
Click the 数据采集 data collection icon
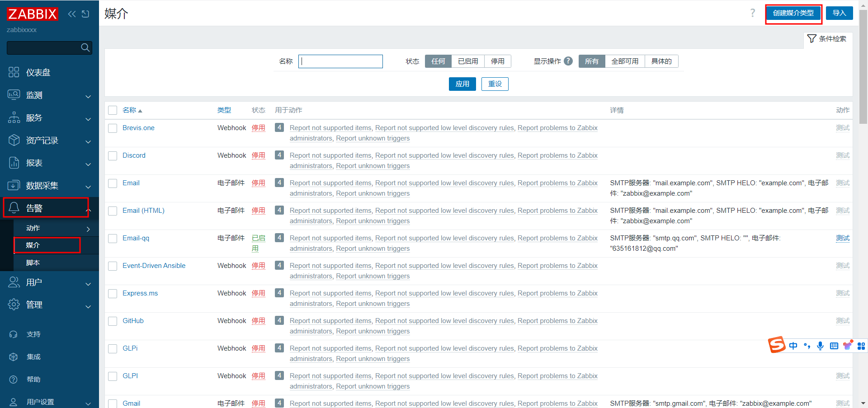14,185
